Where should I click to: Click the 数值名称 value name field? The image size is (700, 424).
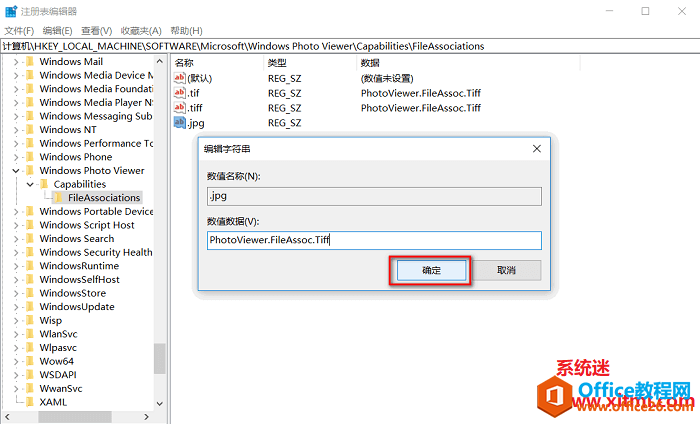(374, 196)
